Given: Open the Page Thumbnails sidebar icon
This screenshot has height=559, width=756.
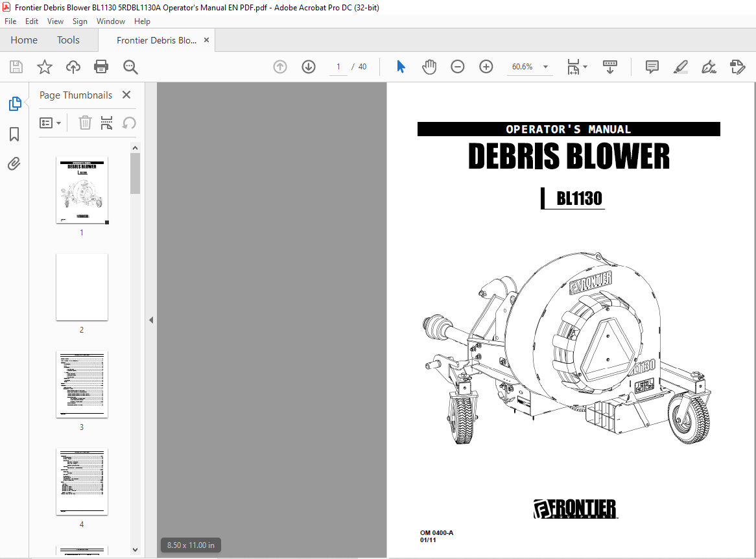Looking at the screenshot, I should coord(15,103).
